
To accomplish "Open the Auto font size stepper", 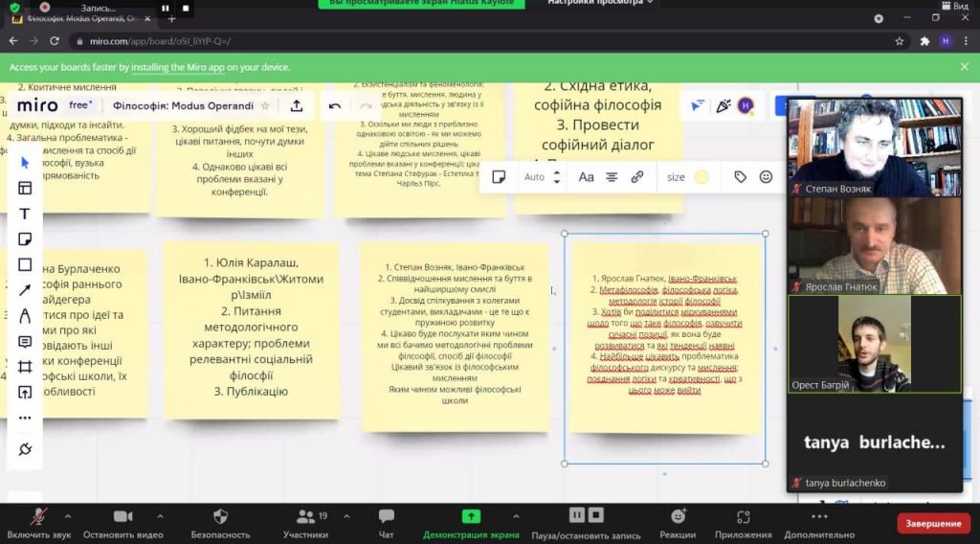I will (556, 177).
